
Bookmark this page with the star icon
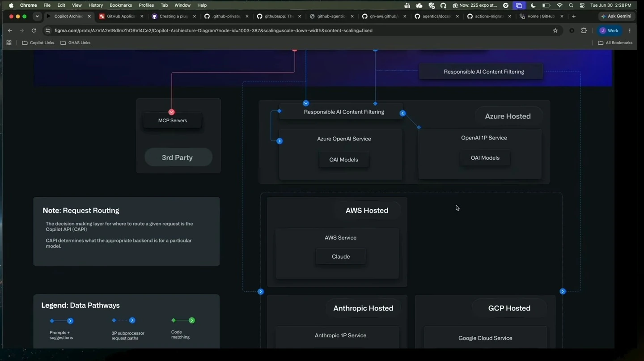click(x=555, y=30)
